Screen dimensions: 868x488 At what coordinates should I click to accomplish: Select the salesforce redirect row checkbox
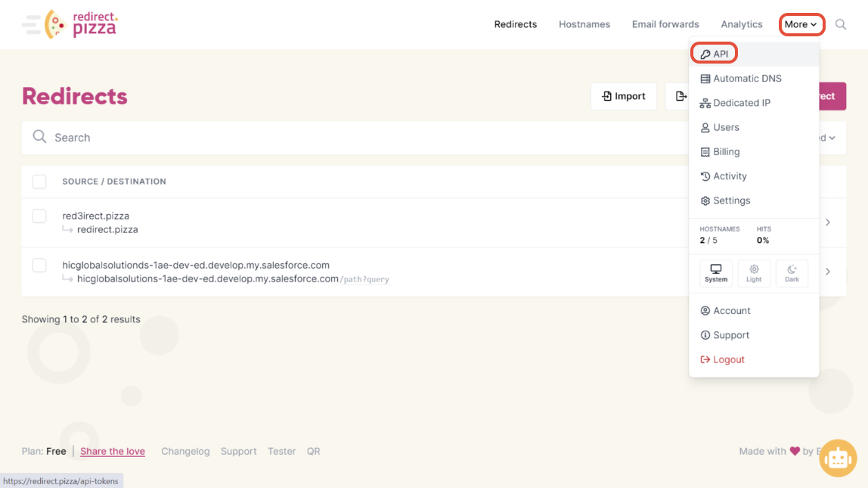(x=39, y=266)
